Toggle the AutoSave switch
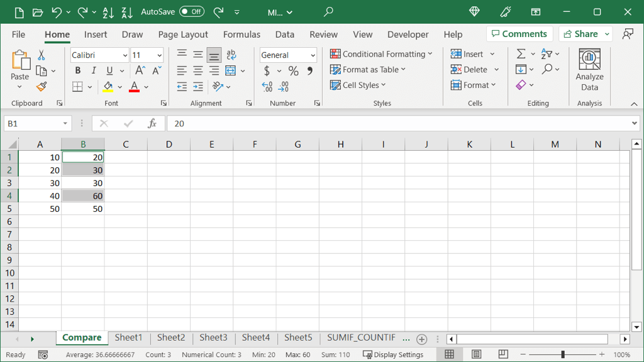644x362 pixels. (x=192, y=12)
